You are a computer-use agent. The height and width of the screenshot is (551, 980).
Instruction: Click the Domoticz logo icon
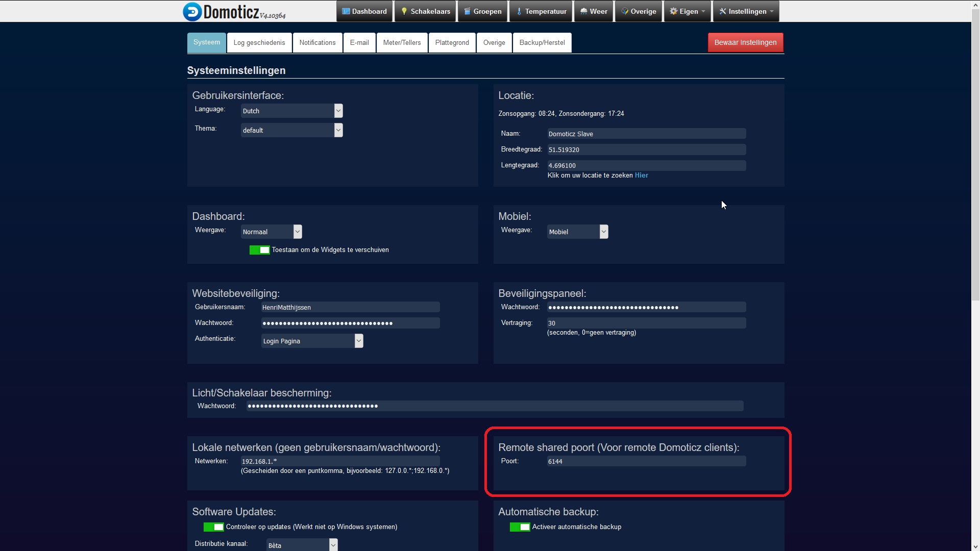pyautogui.click(x=192, y=12)
